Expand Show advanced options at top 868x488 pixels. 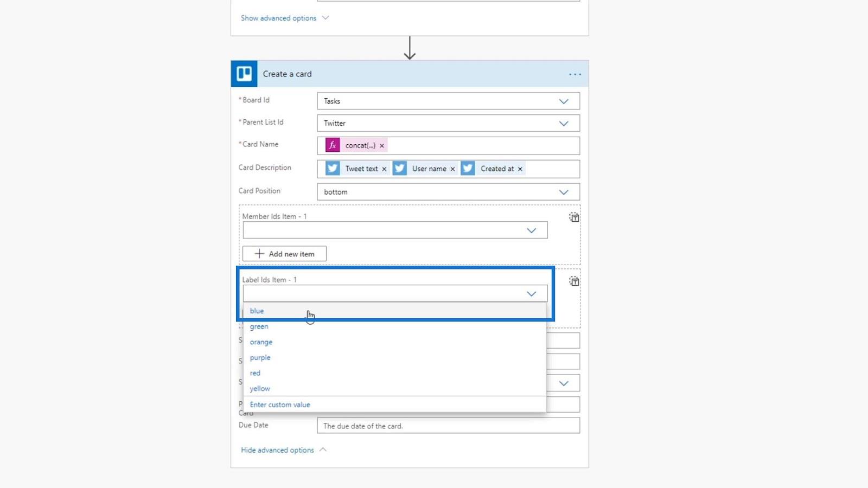(285, 18)
